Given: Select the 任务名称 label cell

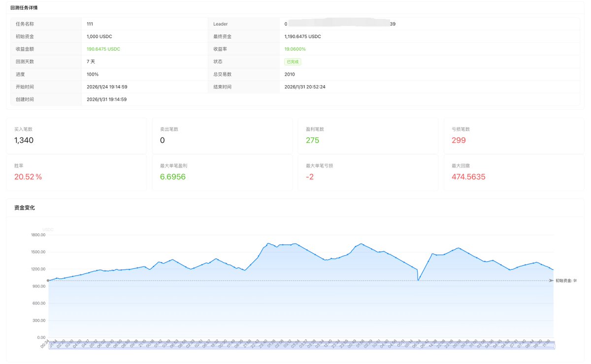Looking at the screenshot, I should tap(46, 24).
